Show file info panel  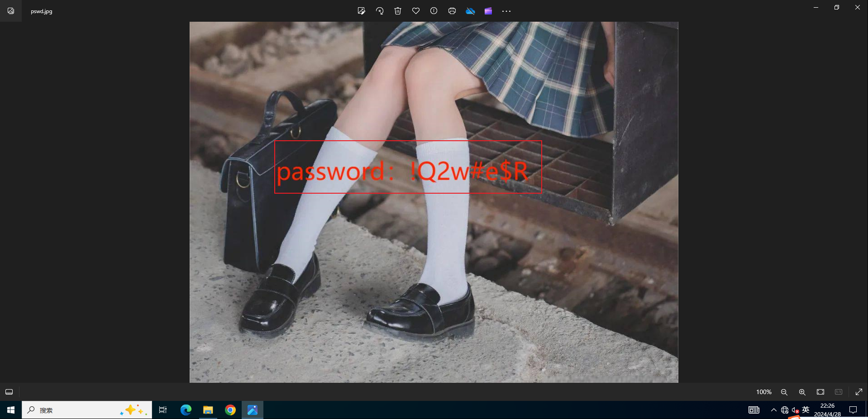tap(434, 11)
